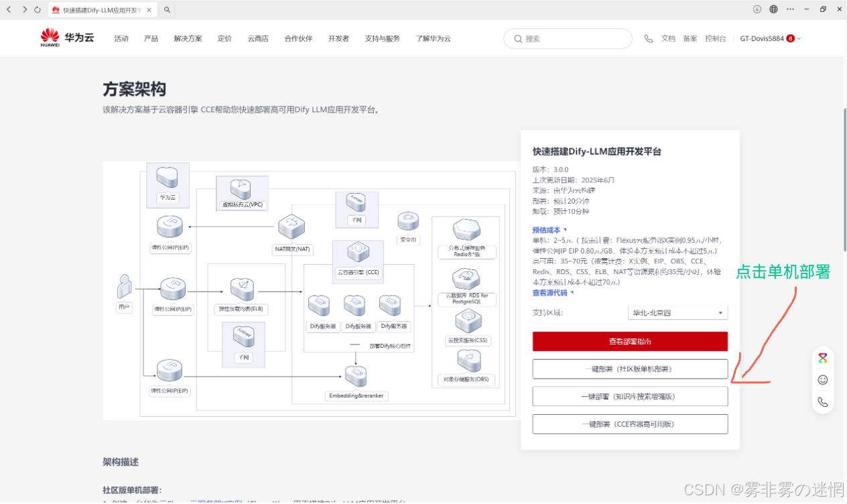Open the 开发者 nav menu
847x504 pixels.
338,39
